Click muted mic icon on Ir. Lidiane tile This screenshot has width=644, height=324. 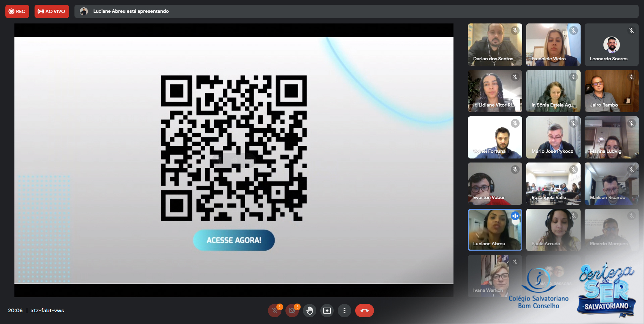point(515,77)
